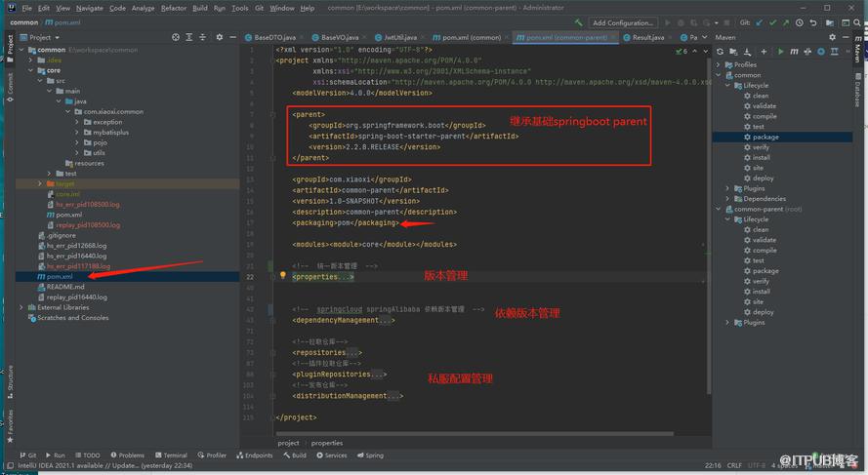Screen dimensions: 868x475
Task: Open the Endpoints tool window
Action: pos(255,455)
